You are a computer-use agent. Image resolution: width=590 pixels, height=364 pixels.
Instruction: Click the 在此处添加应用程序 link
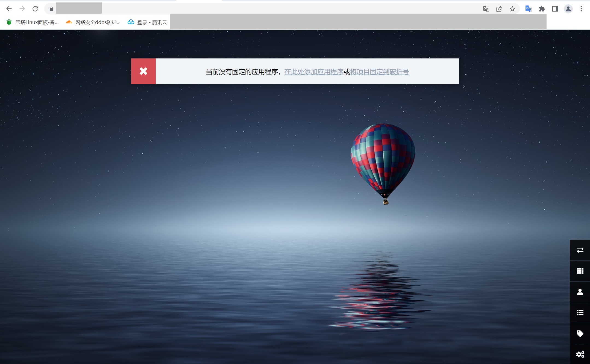pyautogui.click(x=314, y=72)
